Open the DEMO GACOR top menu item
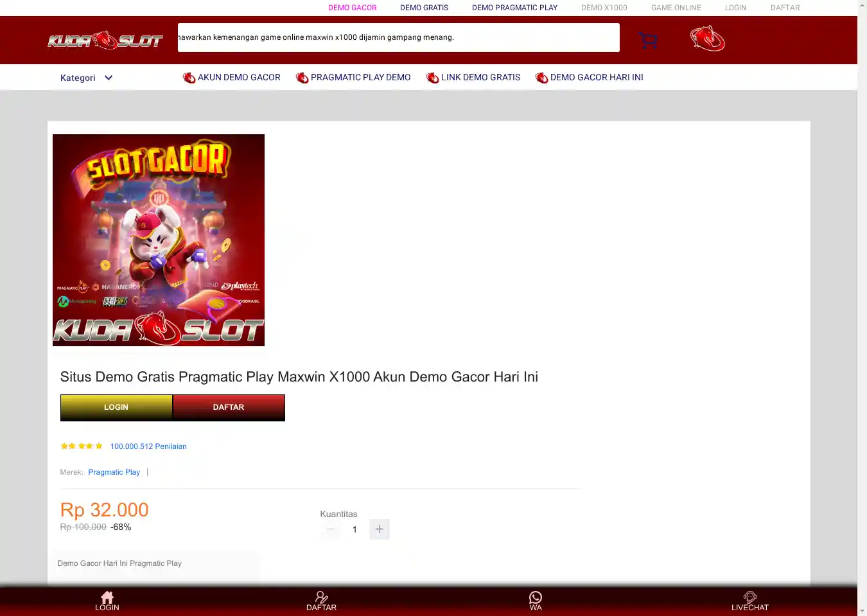Viewport: 867px width, 616px height. 352,8
